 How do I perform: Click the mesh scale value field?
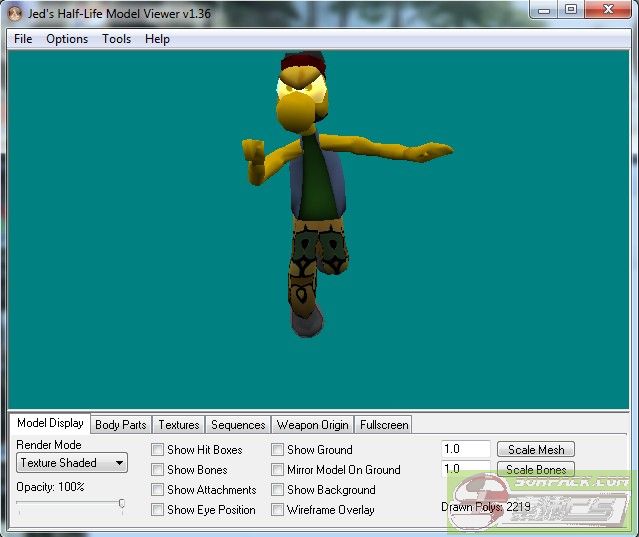pos(466,449)
